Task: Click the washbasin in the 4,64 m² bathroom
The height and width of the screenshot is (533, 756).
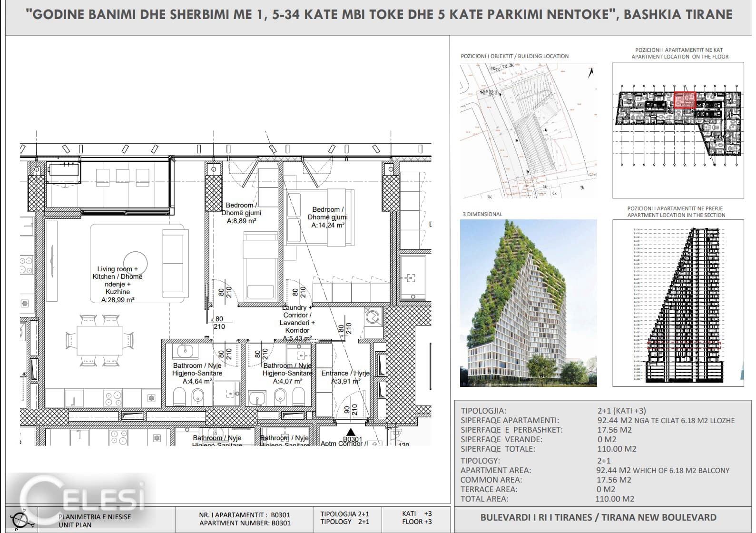Action: [x=185, y=351]
